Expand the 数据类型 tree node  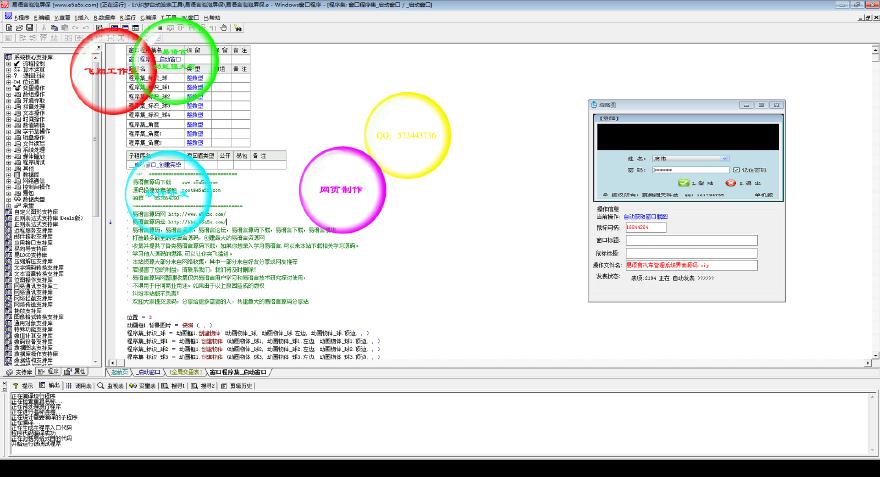tap(8, 199)
